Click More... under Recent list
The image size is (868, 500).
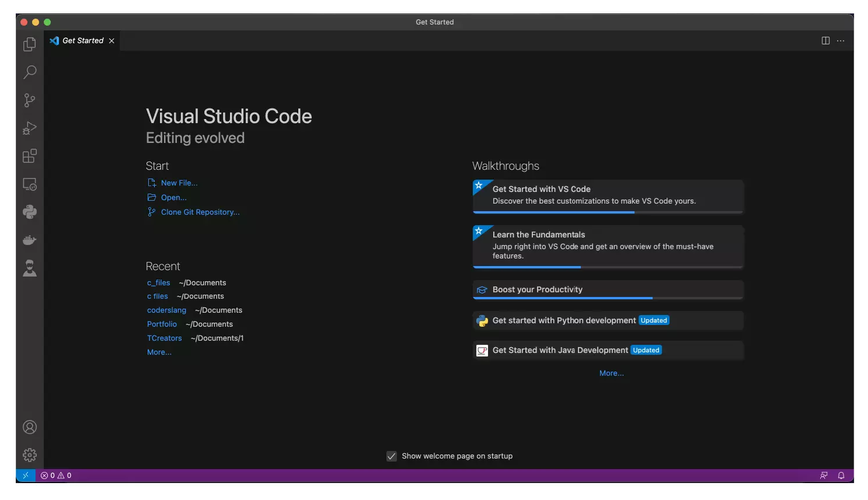point(159,352)
